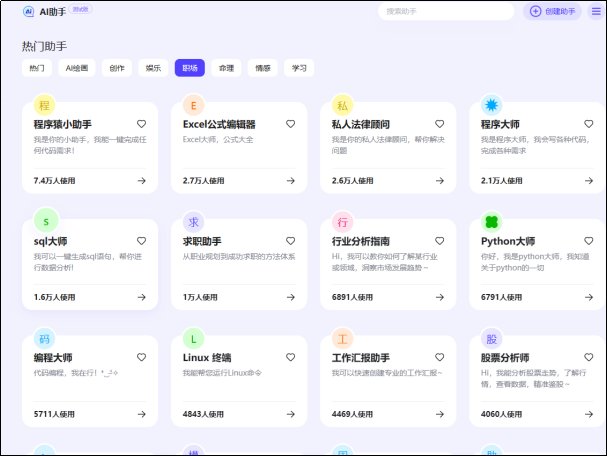
Task: Click the 1.6万人使用 count
Action: click(x=55, y=297)
